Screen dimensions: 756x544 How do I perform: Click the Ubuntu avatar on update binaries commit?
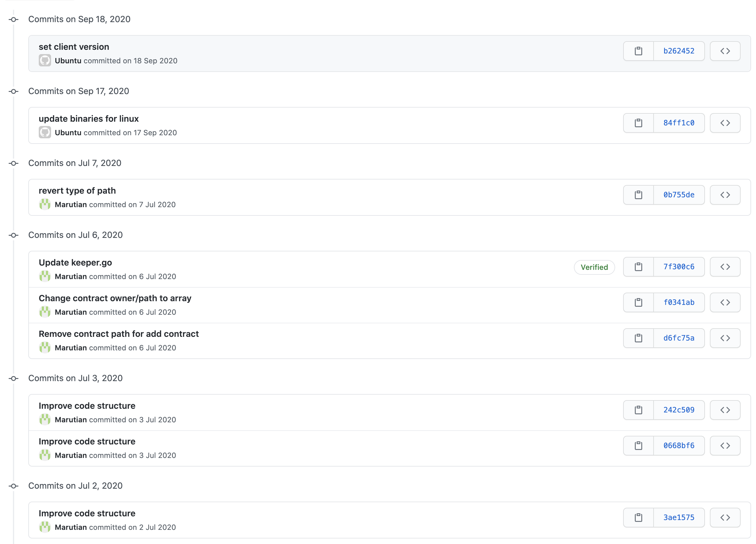coord(45,132)
